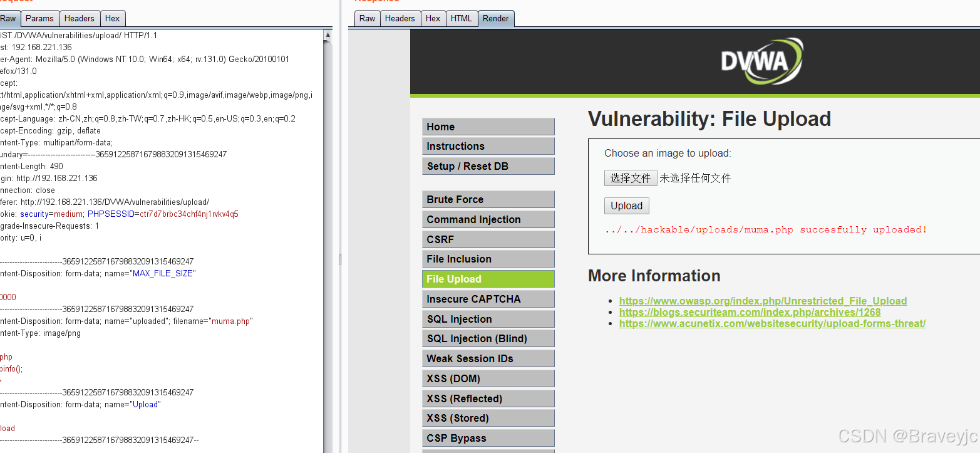Open the CSP Bypass page
980x453 pixels.
[x=488, y=438]
